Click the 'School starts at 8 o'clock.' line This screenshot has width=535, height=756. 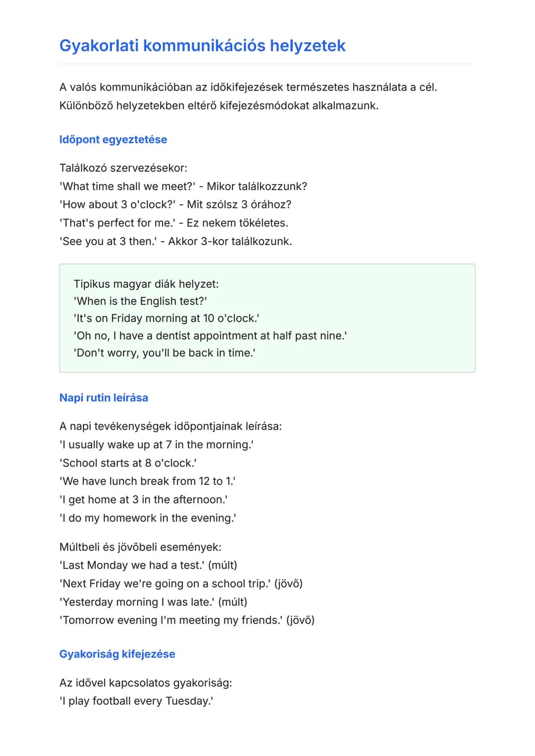pos(128,463)
